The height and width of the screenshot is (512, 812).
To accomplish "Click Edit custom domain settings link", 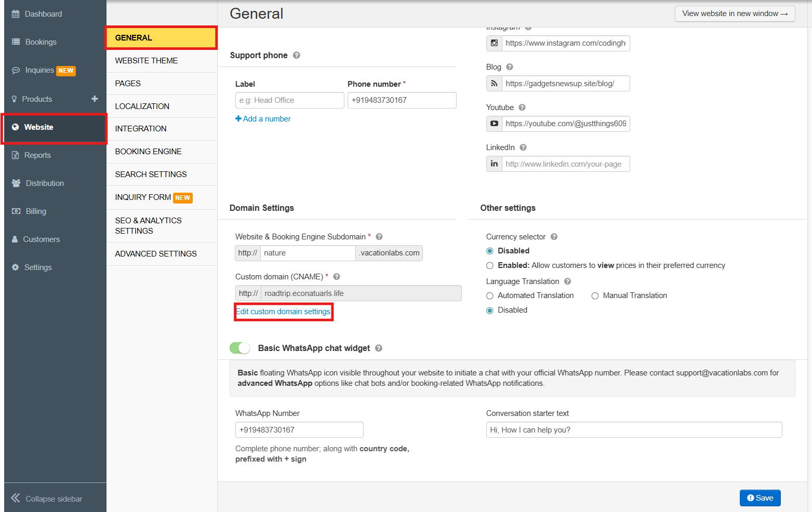I will 283,312.
